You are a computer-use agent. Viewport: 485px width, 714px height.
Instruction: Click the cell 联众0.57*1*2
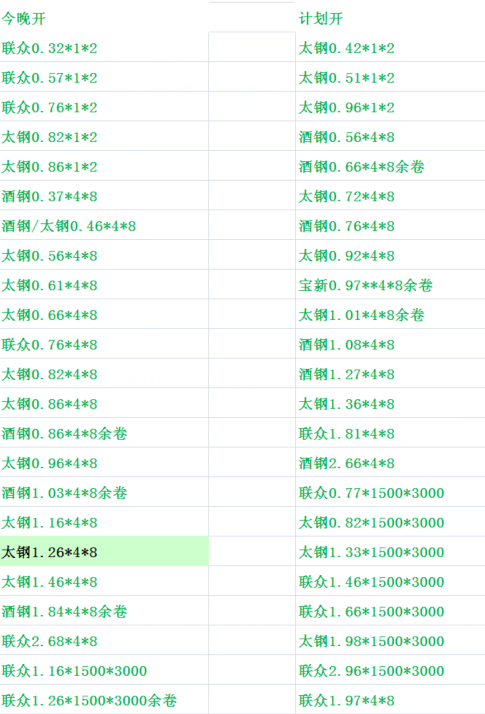[x=104, y=77]
